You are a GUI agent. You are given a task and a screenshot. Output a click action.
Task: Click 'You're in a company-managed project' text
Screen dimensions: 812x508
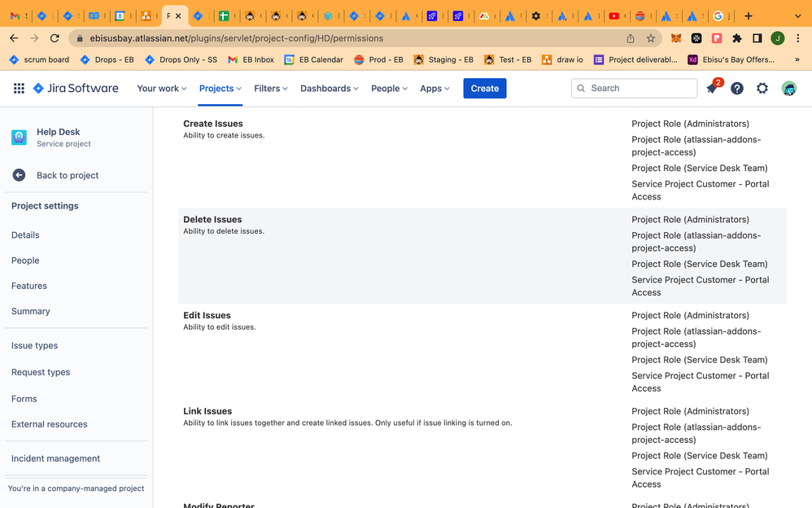(x=76, y=488)
